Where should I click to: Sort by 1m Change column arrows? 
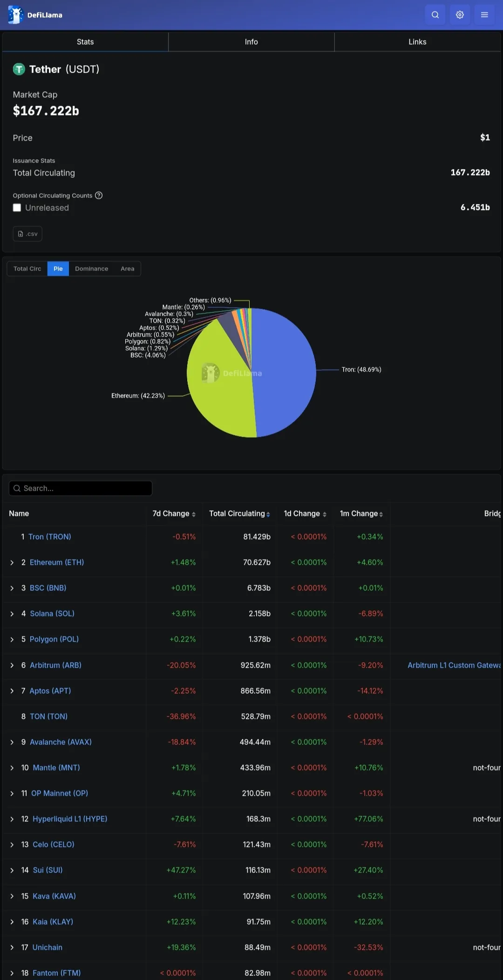point(381,514)
